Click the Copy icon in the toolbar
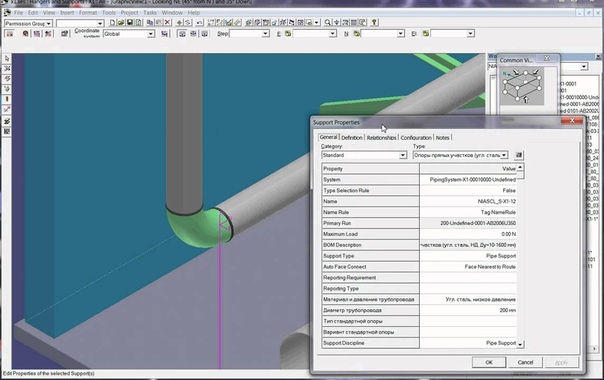604x380 pixels. (x=150, y=23)
